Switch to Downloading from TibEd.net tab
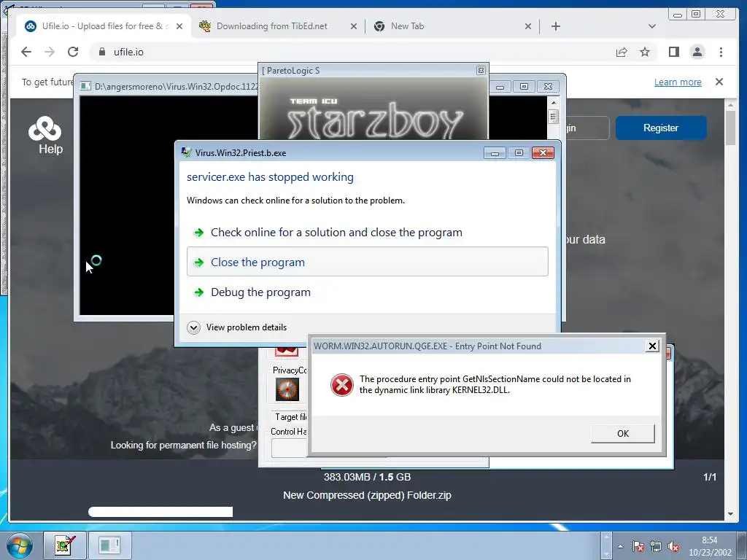This screenshot has height=560, width=747. [278, 26]
